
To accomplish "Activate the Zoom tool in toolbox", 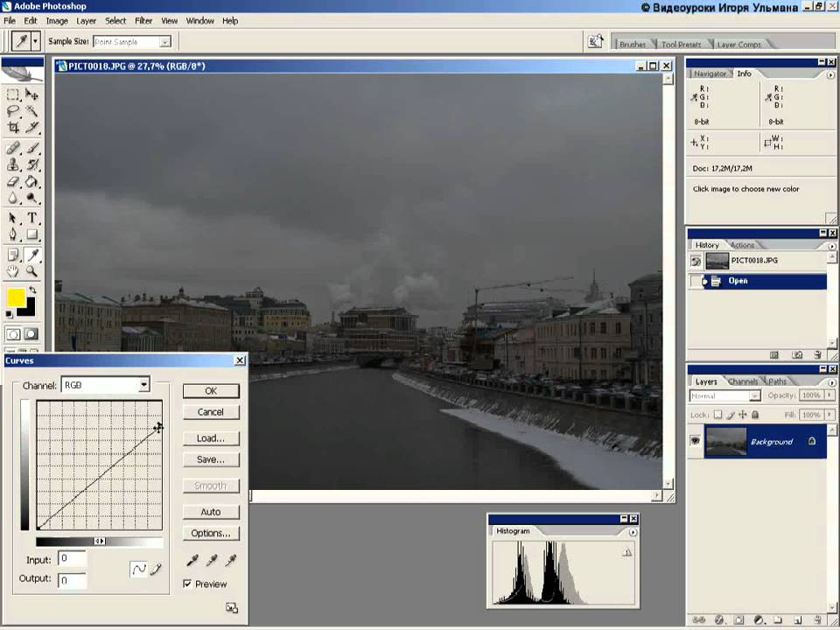I will tap(32, 272).
